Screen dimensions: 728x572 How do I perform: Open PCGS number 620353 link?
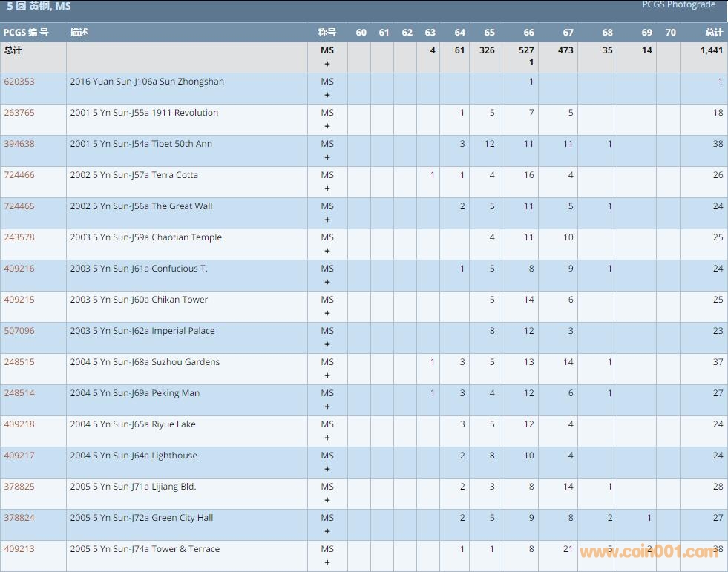point(19,82)
